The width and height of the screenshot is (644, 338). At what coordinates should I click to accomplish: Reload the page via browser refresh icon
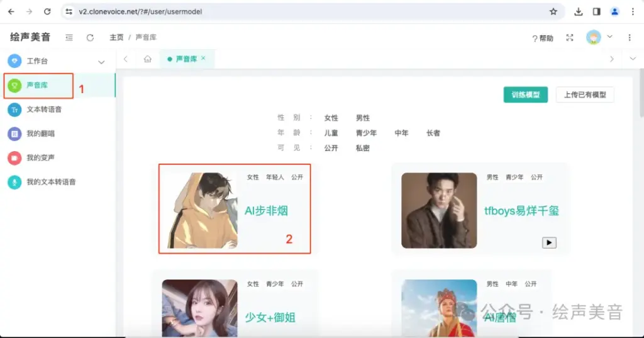pyautogui.click(x=47, y=11)
